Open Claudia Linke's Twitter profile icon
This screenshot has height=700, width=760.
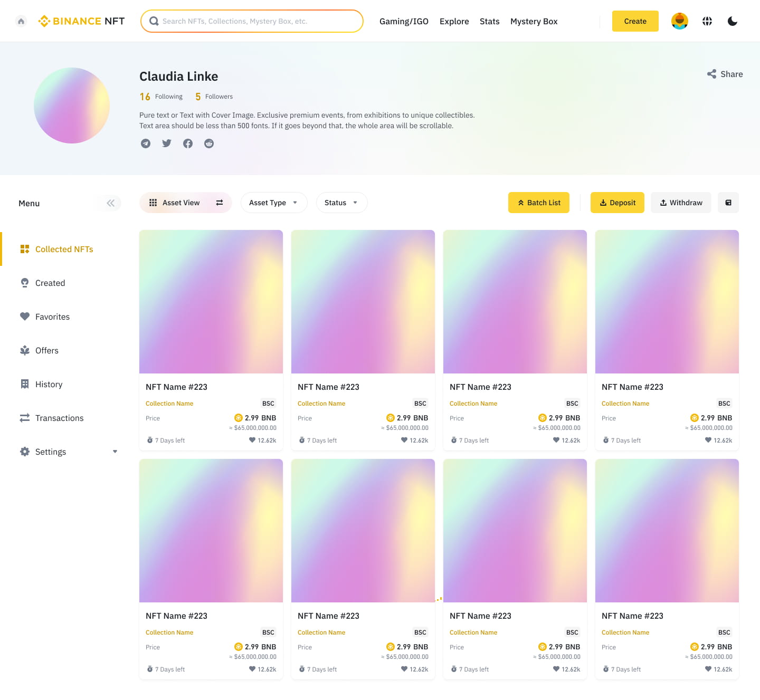[x=167, y=143]
